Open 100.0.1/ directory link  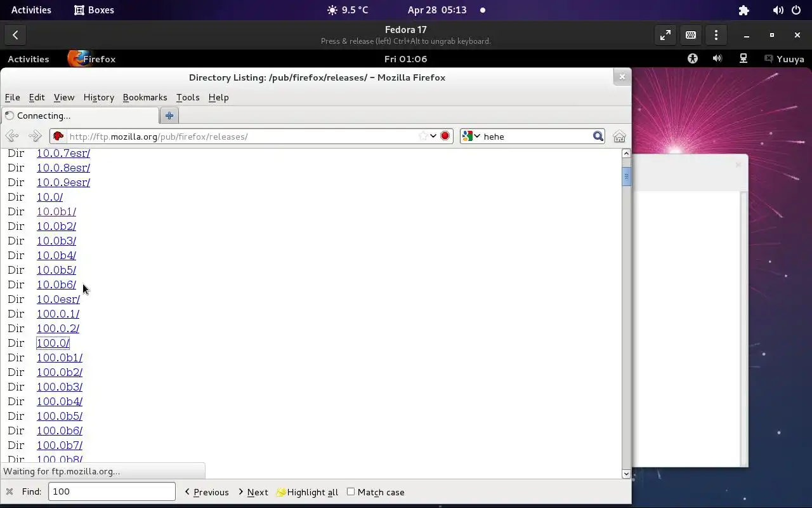pyautogui.click(x=58, y=314)
